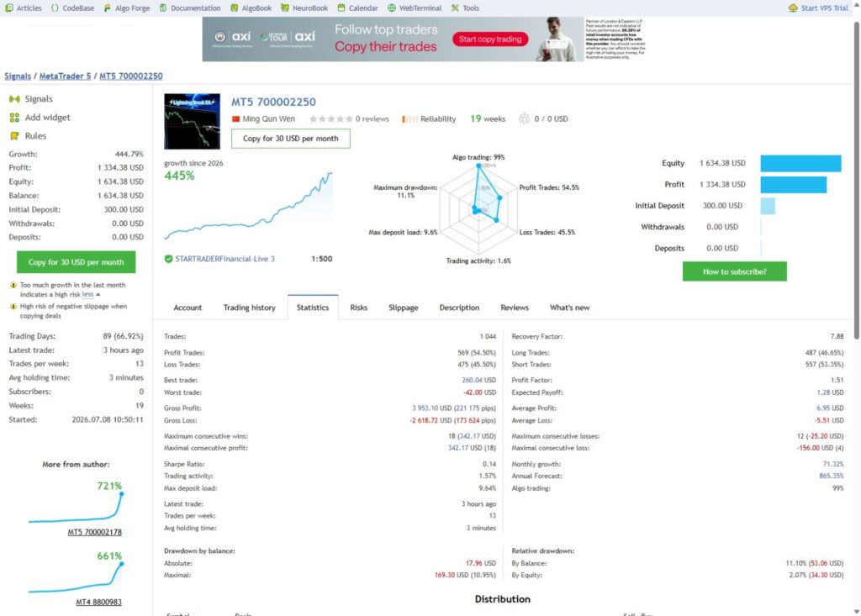Click the 661% mini growth chart

point(76,577)
